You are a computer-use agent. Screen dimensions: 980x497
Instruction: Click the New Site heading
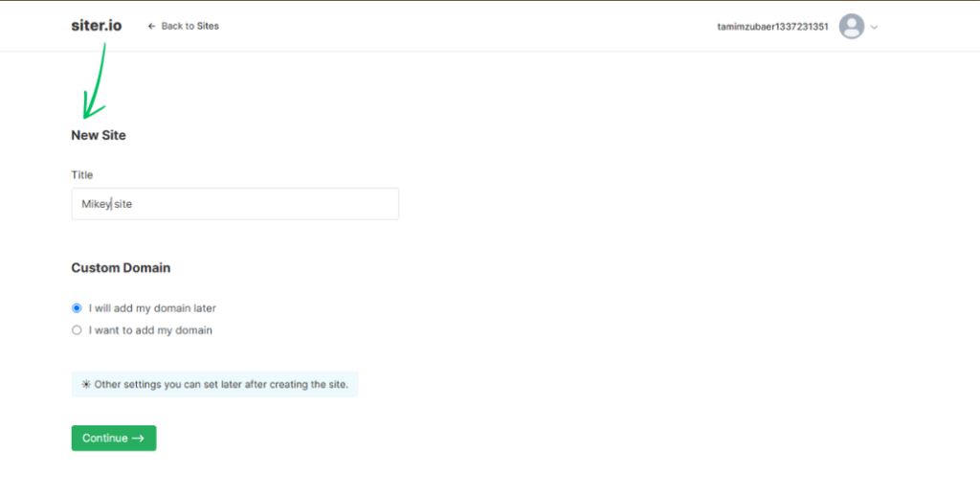click(99, 135)
